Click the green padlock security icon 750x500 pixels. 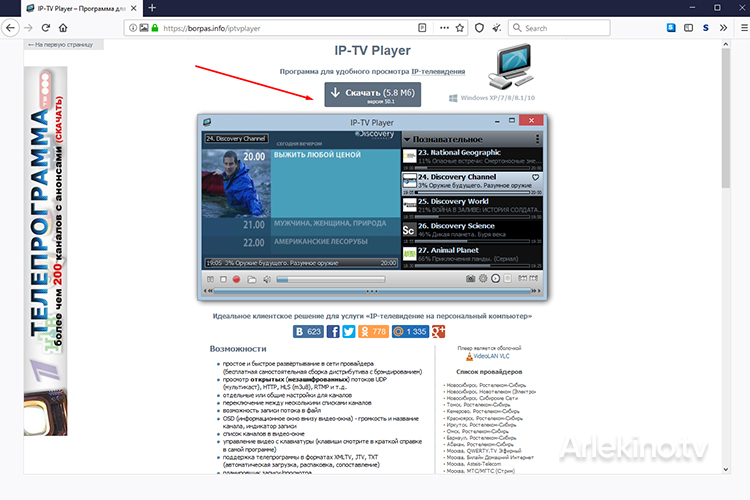coord(154,28)
